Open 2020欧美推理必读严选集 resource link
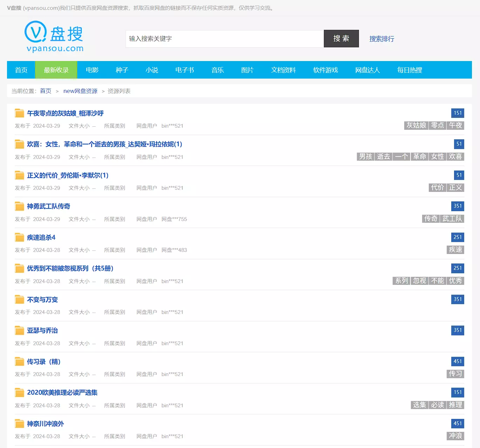 (x=62, y=393)
